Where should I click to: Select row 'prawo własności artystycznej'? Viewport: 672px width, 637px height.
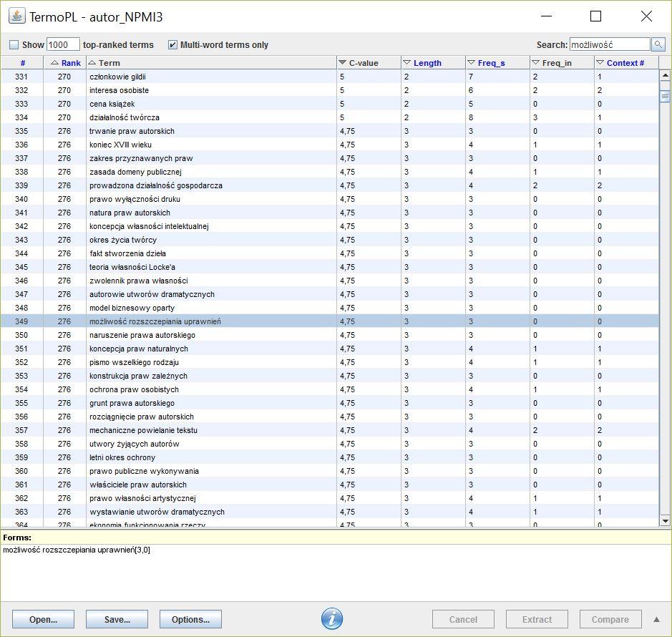(330, 498)
